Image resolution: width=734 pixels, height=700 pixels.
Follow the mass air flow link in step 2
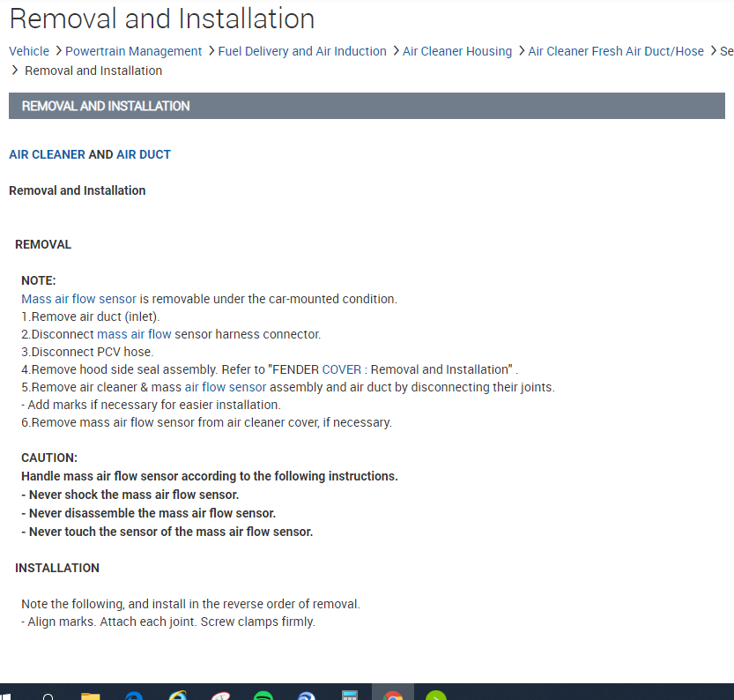point(134,334)
